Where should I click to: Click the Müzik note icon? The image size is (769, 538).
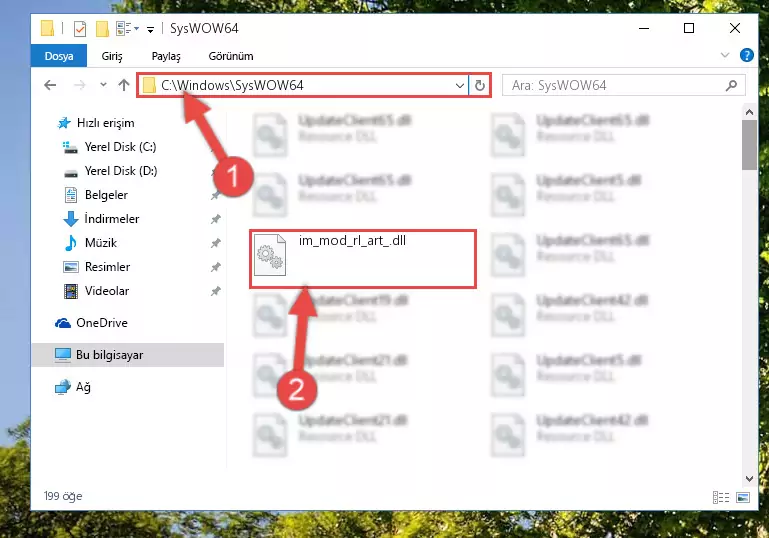coord(71,243)
